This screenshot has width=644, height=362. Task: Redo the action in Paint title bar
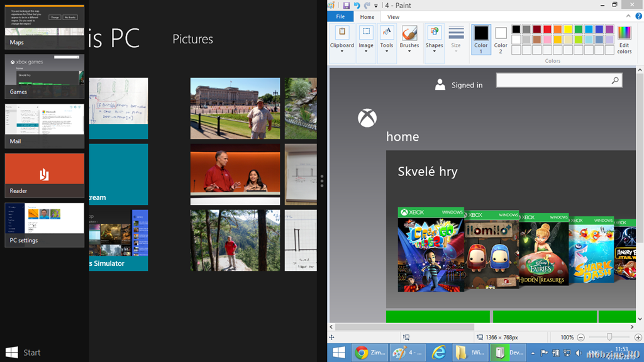[367, 5]
